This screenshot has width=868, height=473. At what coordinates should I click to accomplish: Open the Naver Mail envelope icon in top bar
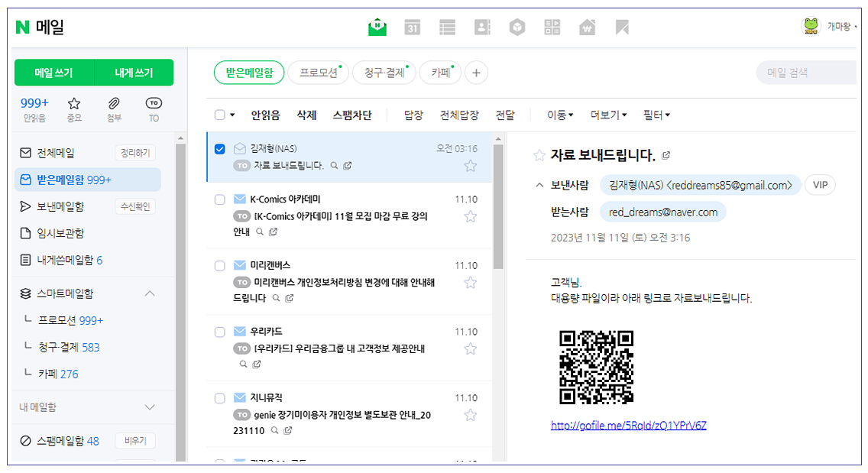tap(377, 28)
